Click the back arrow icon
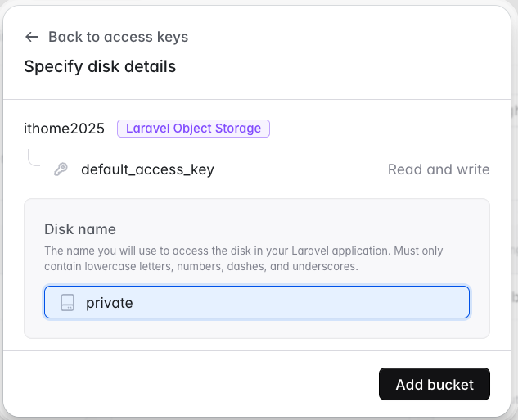Viewport: 518px width, 420px height. coord(32,37)
